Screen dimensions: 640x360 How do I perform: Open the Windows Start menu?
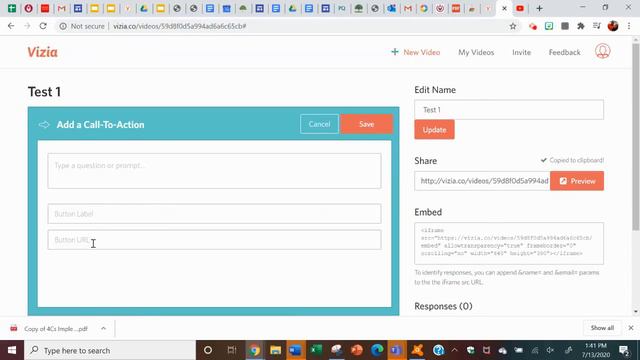(x=12, y=350)
